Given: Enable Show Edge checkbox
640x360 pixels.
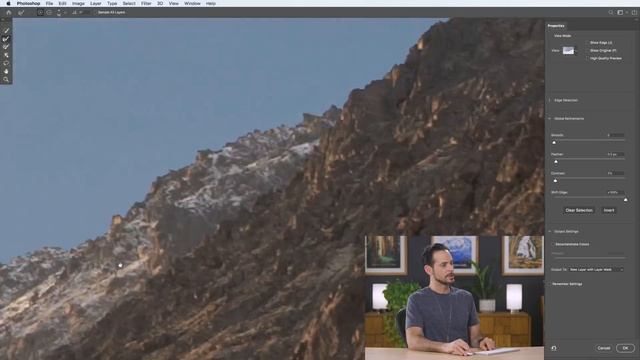Looking at the screenshot, I should (x=587, y=42).
